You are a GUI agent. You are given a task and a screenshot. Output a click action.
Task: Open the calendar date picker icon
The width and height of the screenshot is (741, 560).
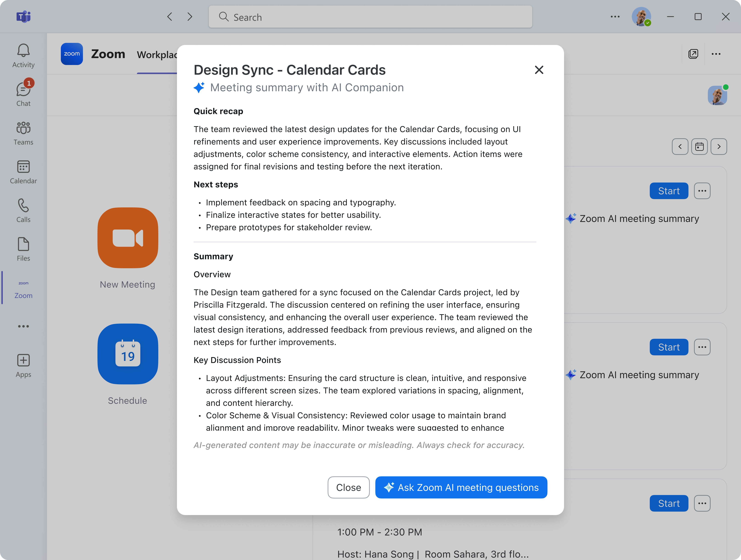click(700, 146)
